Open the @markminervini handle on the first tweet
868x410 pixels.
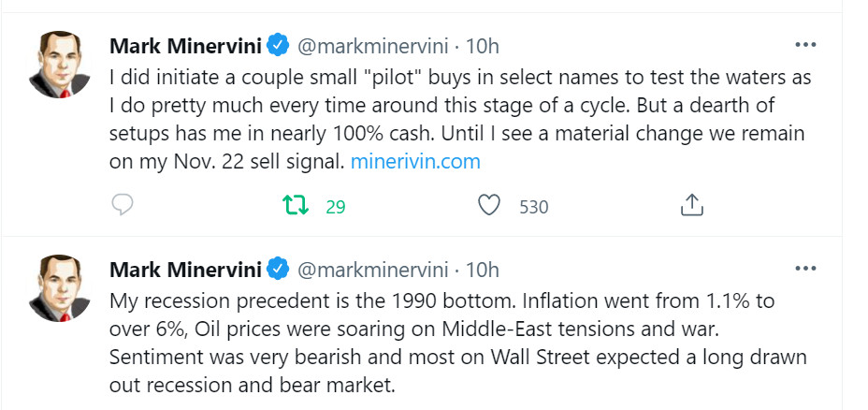coord(372,45)
